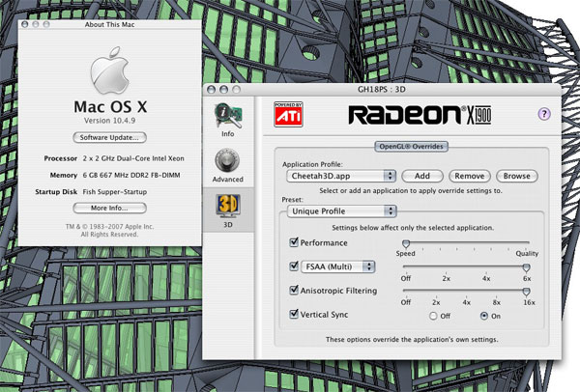Click Version 10.4.9 text in About This Mac

pyautogui.click(x=109, y=121)
